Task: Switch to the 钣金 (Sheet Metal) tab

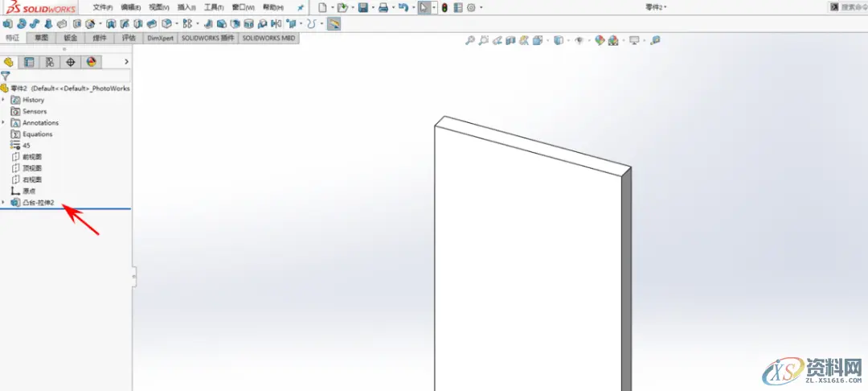Action: [x=70, y=38]
